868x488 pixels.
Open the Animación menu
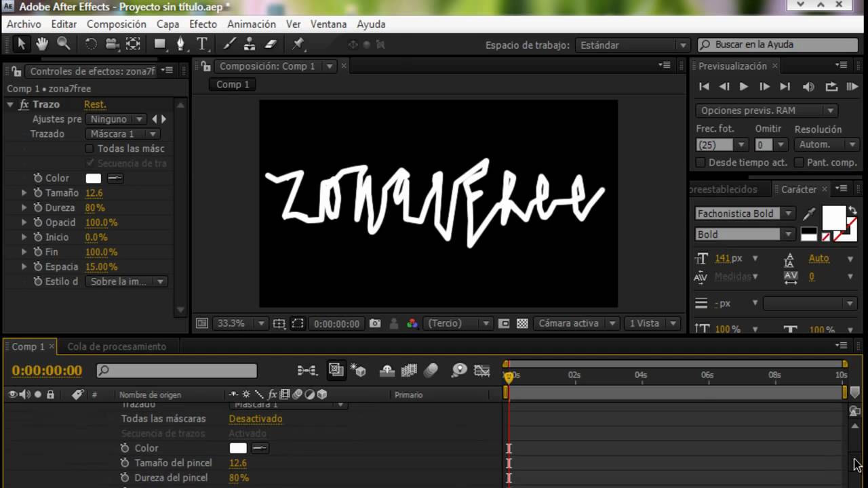pos(252,24)
